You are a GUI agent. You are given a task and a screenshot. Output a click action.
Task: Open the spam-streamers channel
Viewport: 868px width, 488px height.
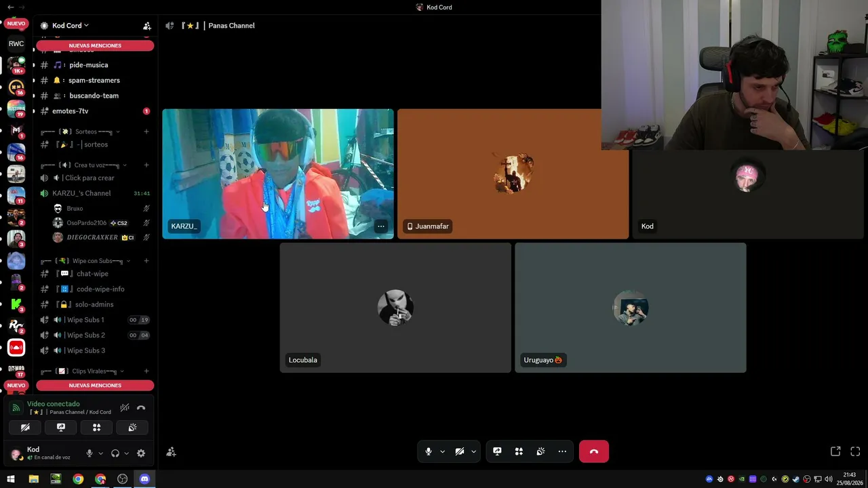[x=95, y=81]
